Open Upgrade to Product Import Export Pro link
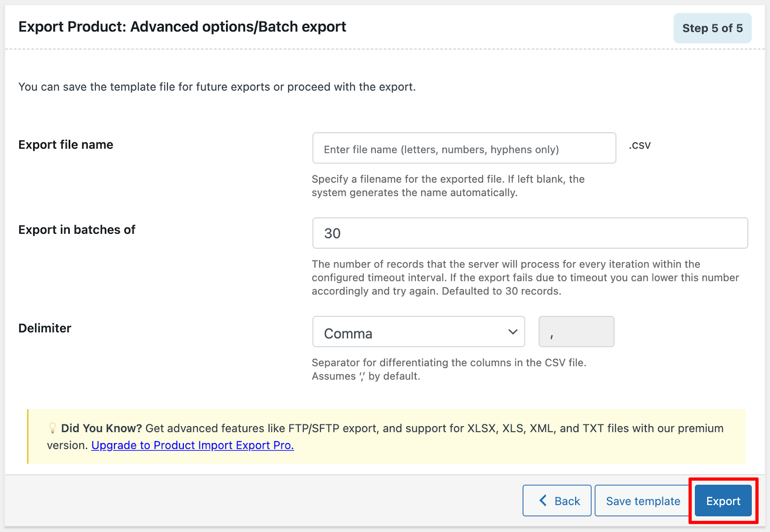The width and height of the screenshot is (770, 532). [x=192, y=445]
